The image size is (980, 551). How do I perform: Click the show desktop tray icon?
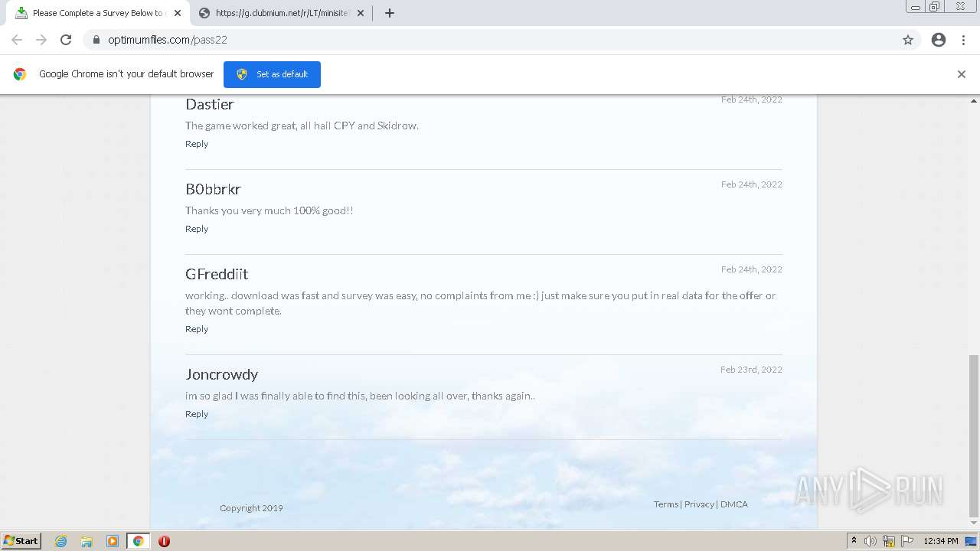(x=971, y=541)
